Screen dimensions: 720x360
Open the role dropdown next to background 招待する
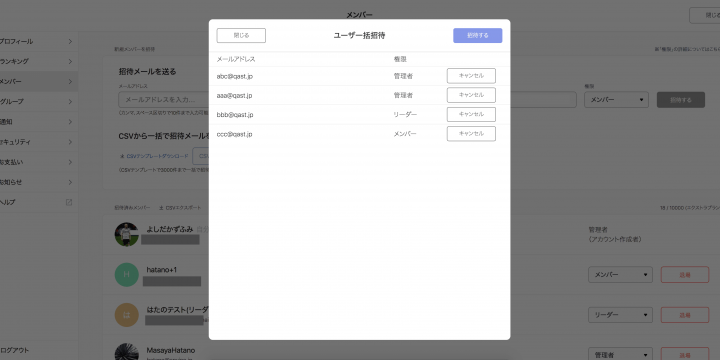pos(616,100)
